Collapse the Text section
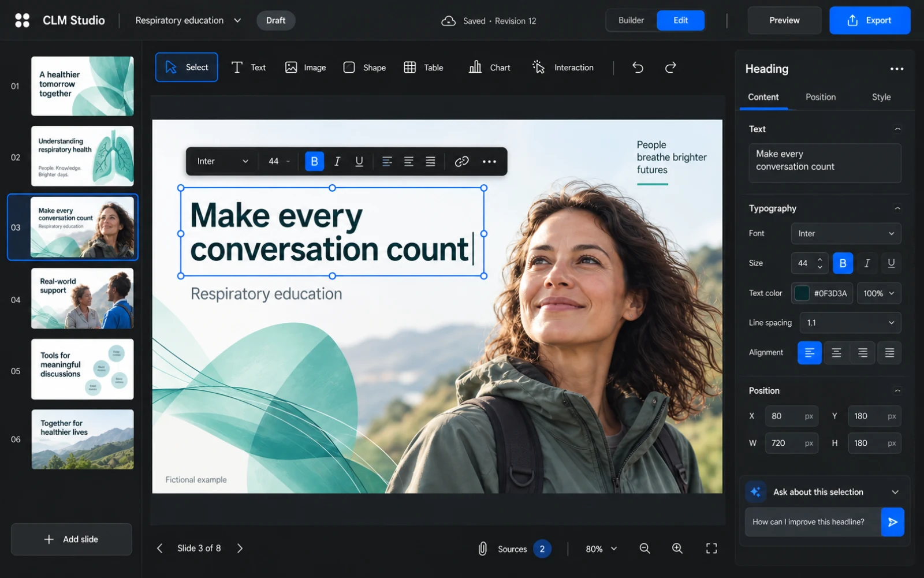924x578 pixels. (897, 129)
